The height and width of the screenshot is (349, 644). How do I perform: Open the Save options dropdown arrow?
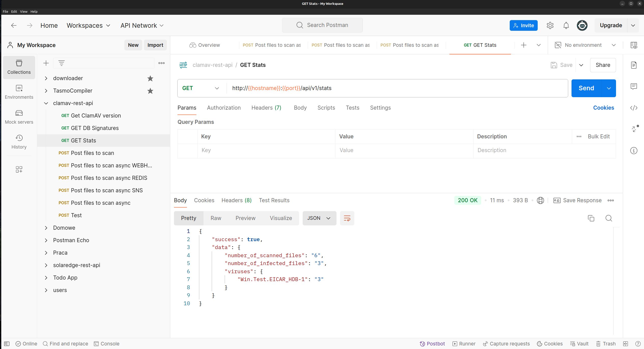581,65
